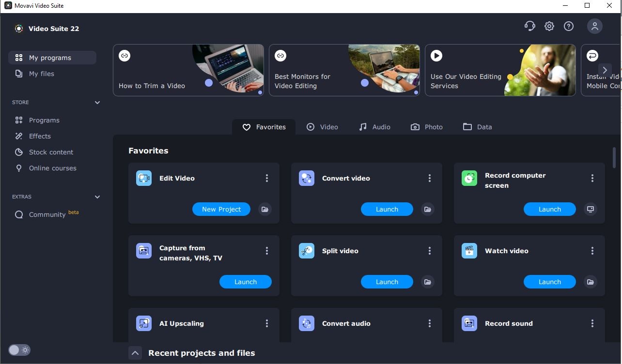Switch to the Photo tab
The image size is (622, 364).
point(427,127)
